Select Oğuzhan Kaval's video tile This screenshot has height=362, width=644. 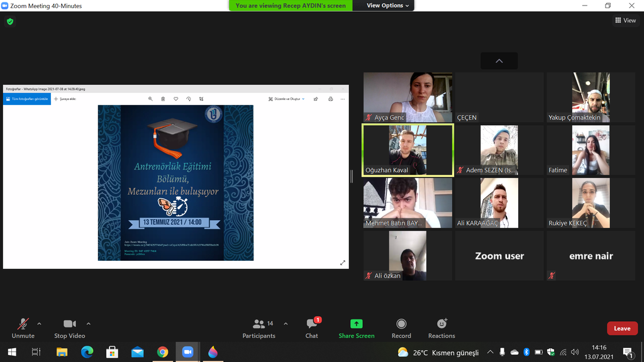tap(407, 150)
